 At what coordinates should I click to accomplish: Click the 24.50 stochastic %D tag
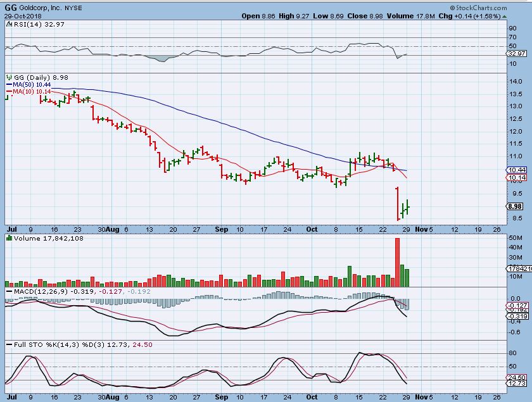[516, 377]
